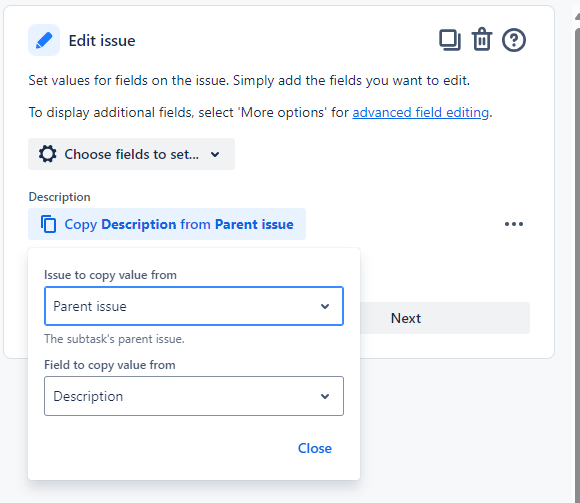
Task: Click the Issue to copy value from label
Action: [110, 275]
